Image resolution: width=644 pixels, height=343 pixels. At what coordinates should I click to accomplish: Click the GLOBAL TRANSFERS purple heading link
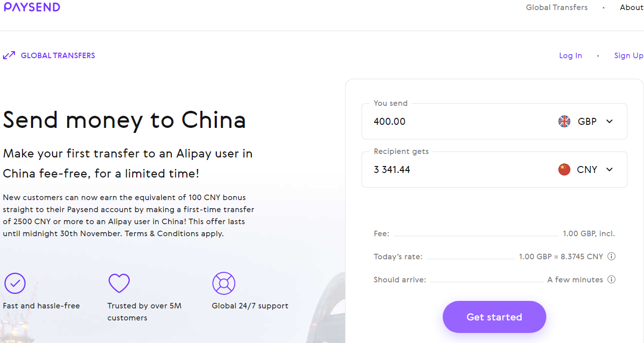[x=58, y=56]
